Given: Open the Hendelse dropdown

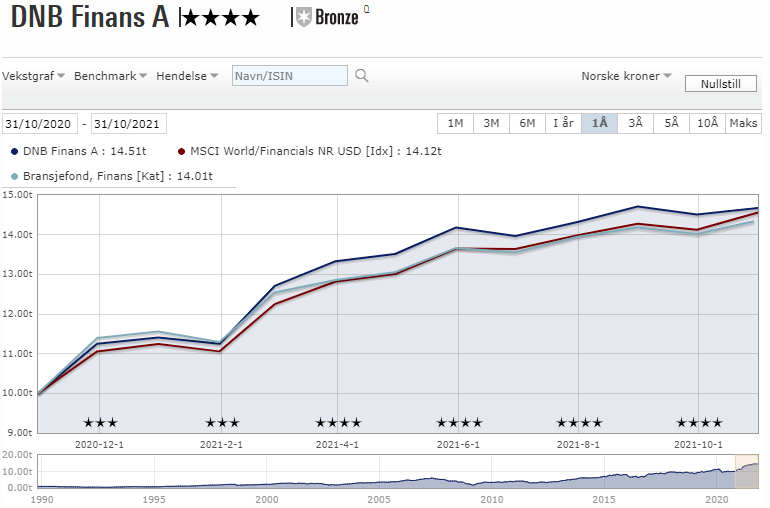Looking at the screenshot, I should 187,76.
